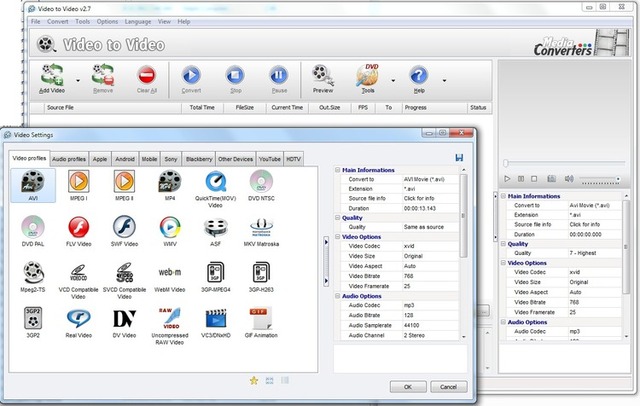Switch to the Android tab
Screen dimensions: 640x406
[125, 159]
